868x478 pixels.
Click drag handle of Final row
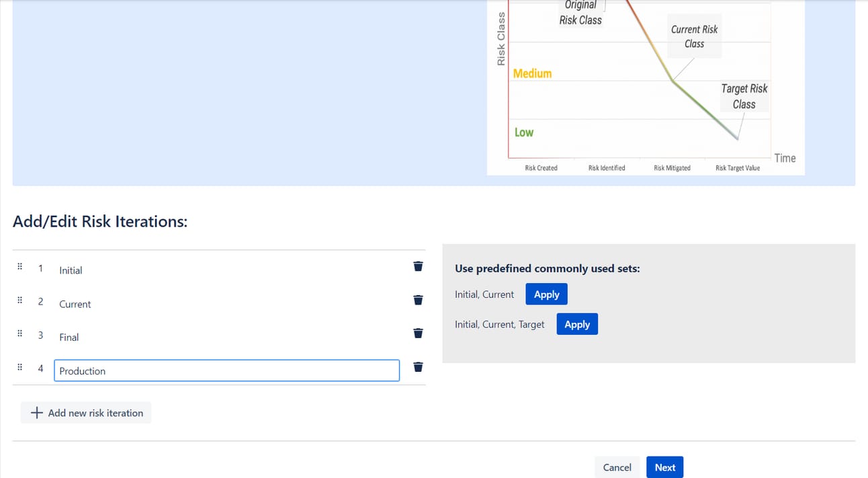[x=19, y=333]
